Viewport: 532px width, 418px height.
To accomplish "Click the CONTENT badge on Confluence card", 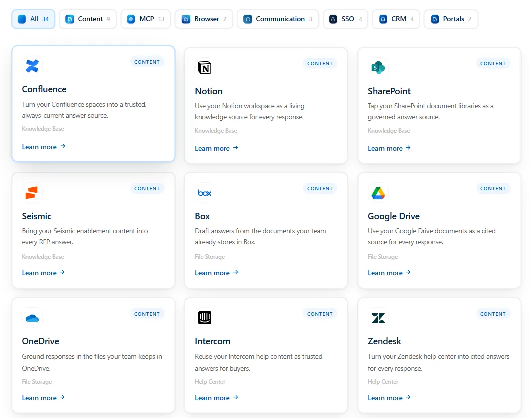I will click(147, 62).
